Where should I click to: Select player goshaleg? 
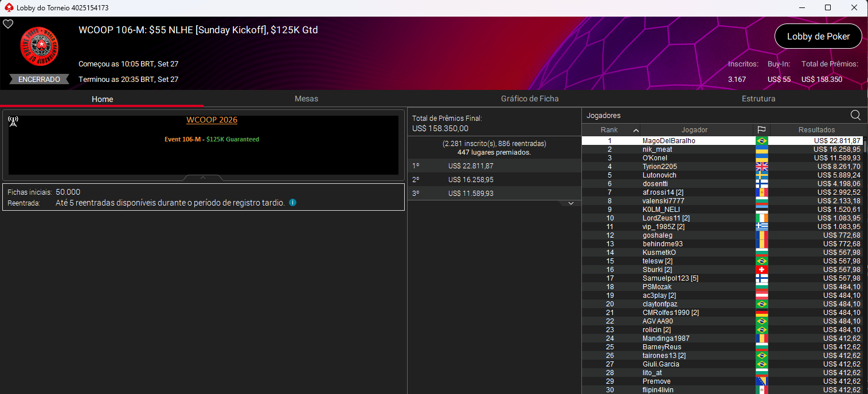[x=722, y=235]
